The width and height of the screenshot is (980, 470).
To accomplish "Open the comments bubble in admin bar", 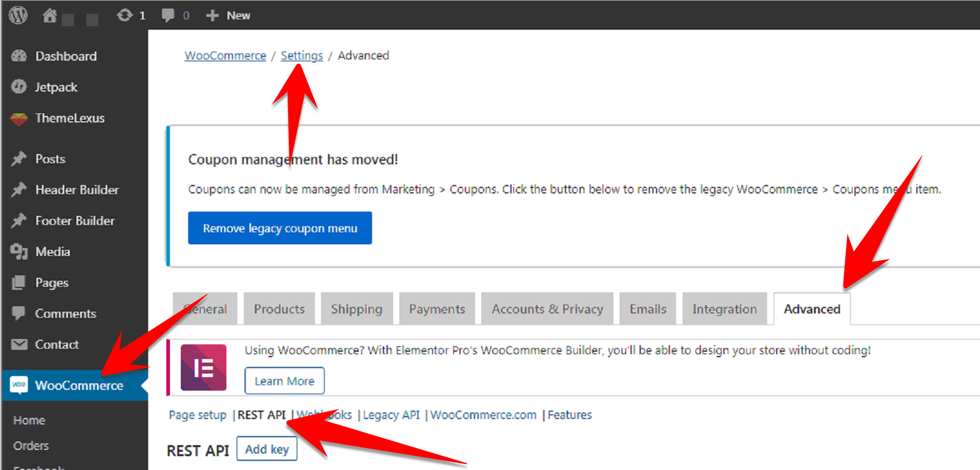I will click(x=168, y=15).
